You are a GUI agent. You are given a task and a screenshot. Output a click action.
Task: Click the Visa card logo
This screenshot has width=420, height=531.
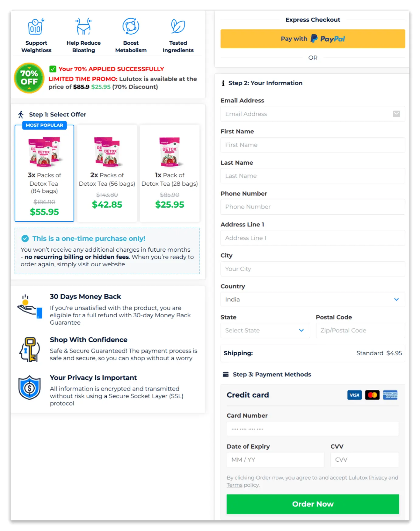(x=354, y=395)
